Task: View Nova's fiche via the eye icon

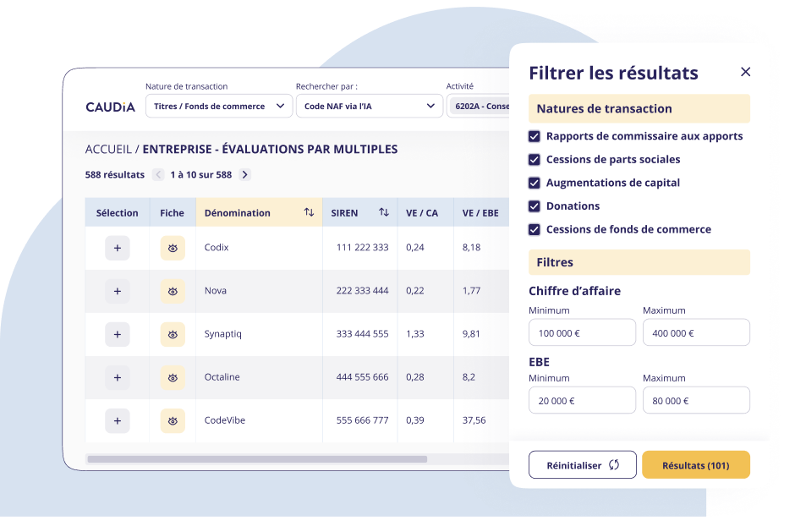Action: click(172, 290)
